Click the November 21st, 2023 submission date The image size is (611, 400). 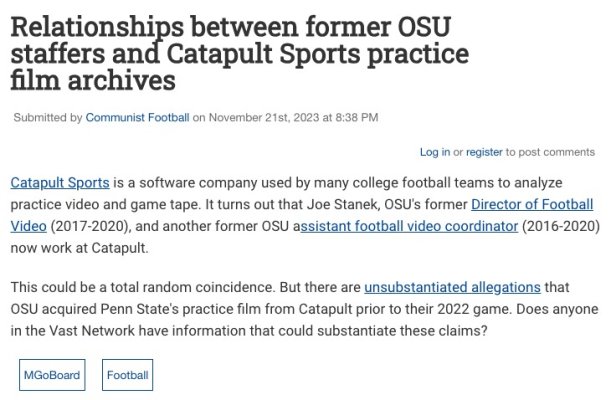pos(264,118)
